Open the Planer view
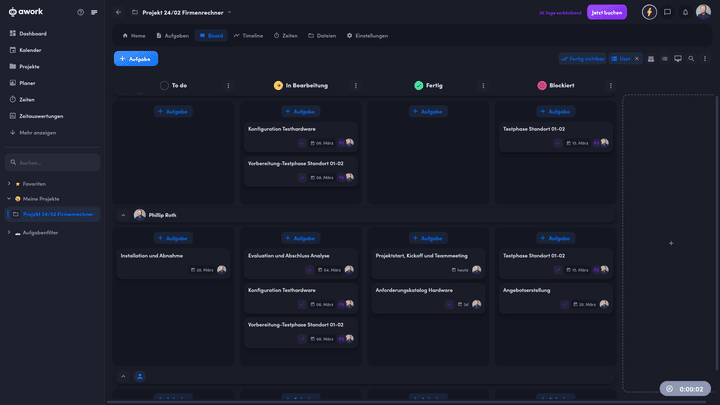The height and width of the screenshot is (405, 720). [22, 83]
